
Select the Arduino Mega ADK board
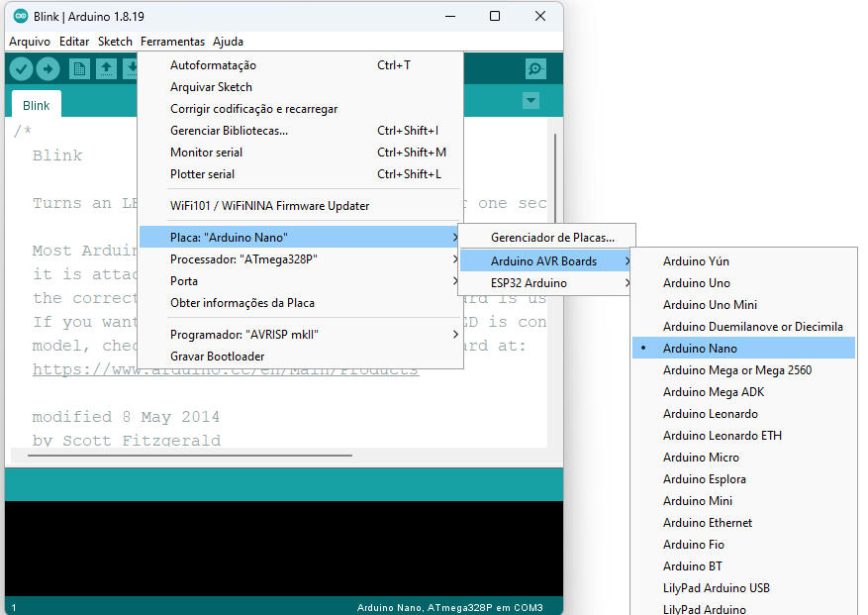coord(743,392)
